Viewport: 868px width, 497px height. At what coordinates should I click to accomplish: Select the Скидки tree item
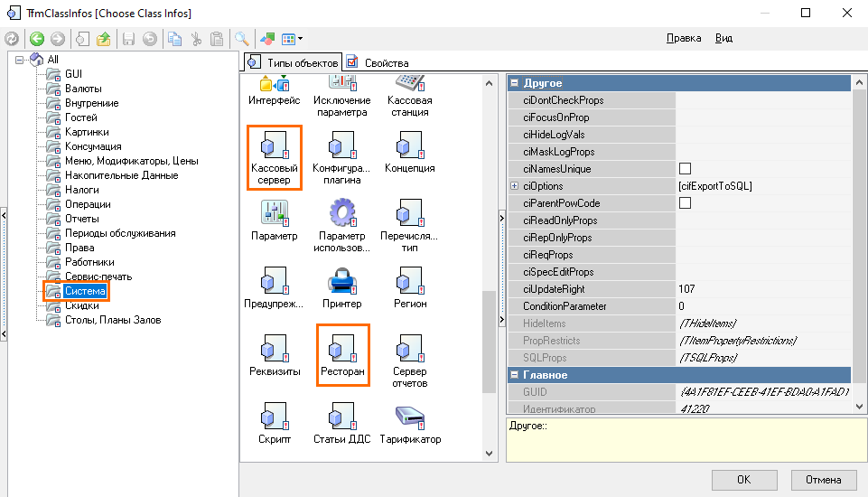81,305
